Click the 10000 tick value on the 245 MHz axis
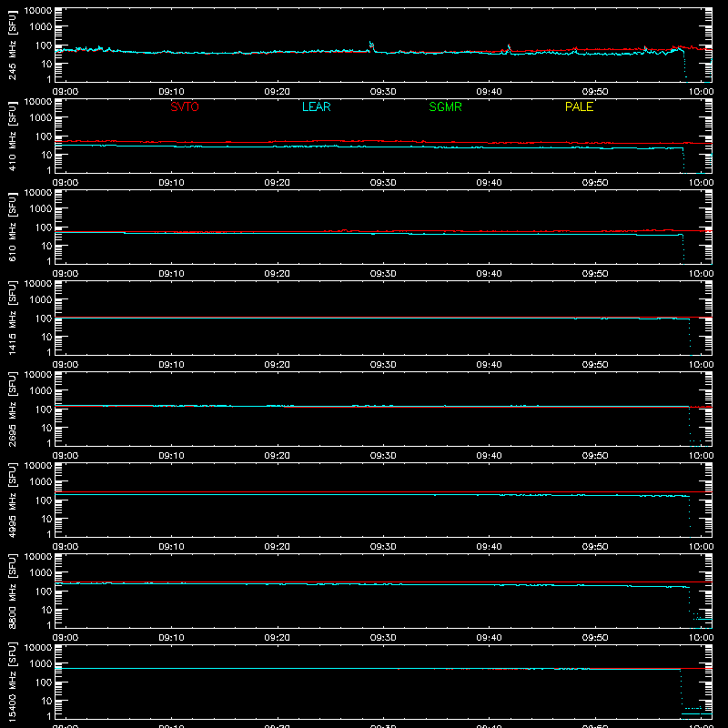Image resolution: width=728 pixels, height=728 pixels. tap(38, 11)
